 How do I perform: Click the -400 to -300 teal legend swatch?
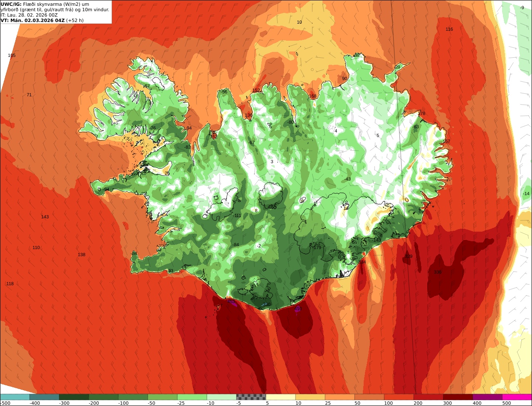point(44,397)
